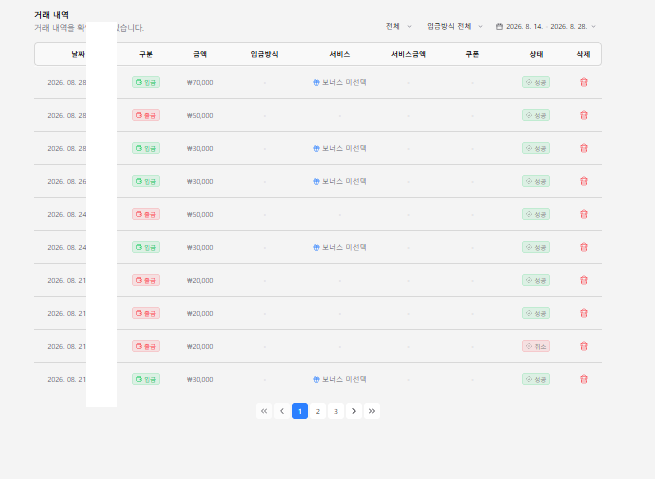Viewport: 655px width, 479px height.
Task: Go to previous page of transactions
Action: pyautogui.click(x=282, y=411)
